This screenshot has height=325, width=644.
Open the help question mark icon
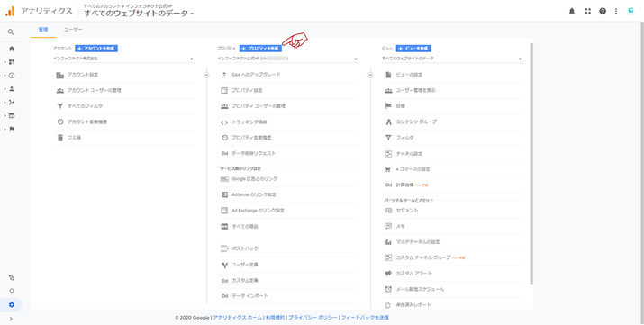(x=603, y=11)
